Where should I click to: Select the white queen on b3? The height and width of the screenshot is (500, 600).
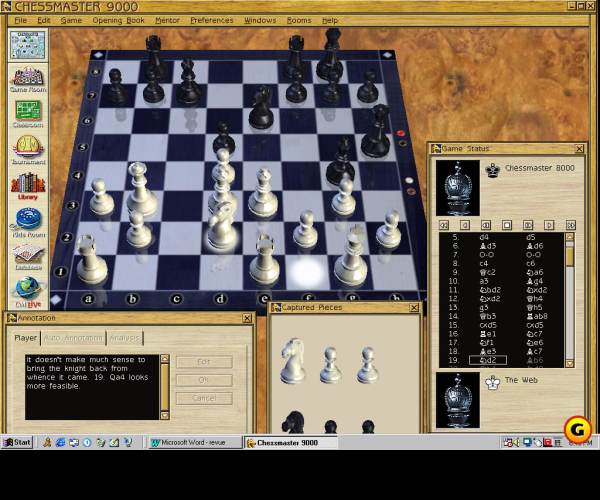coord(140,189)
